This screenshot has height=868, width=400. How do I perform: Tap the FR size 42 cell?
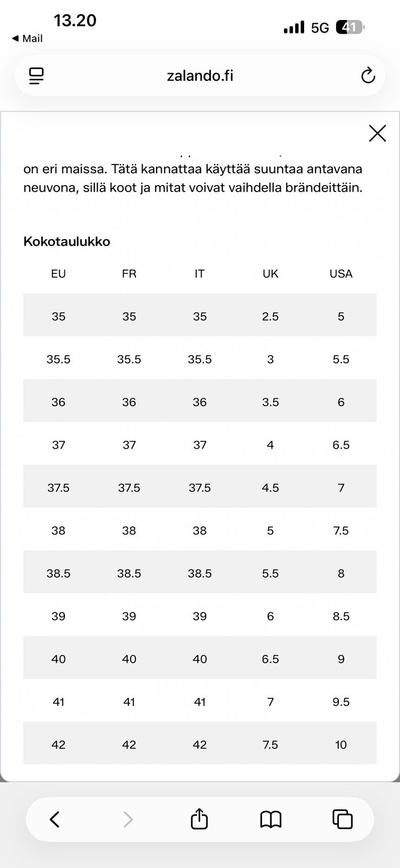click(x=129, y=745)
